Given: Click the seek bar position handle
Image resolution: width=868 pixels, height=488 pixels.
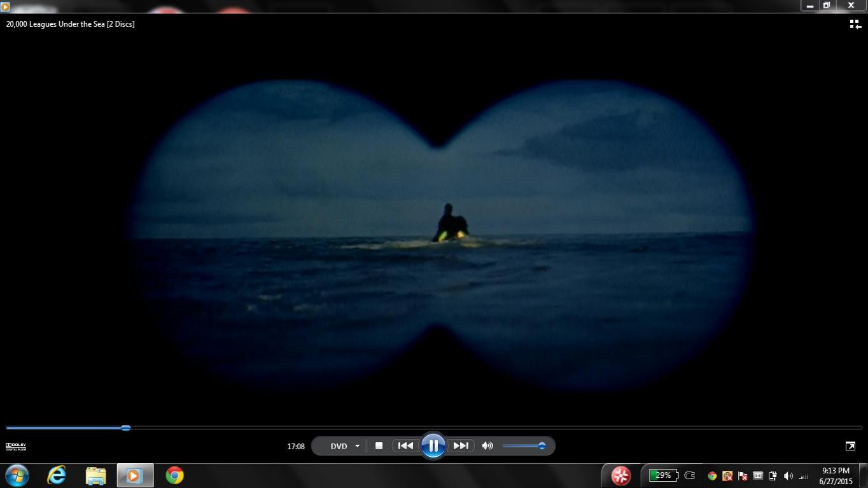Looking at the screenshot, I should tap(126, 428).
